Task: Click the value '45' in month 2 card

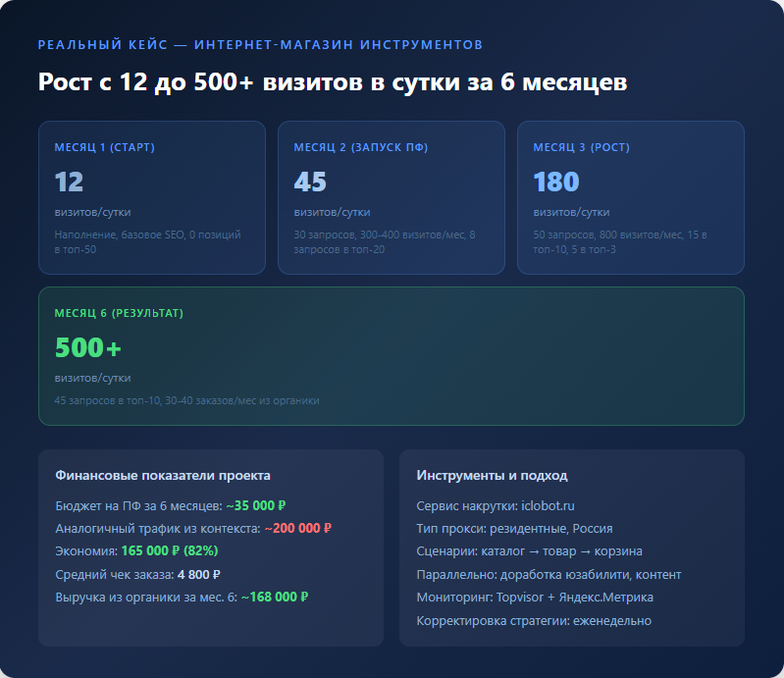Action: (310, 182)
